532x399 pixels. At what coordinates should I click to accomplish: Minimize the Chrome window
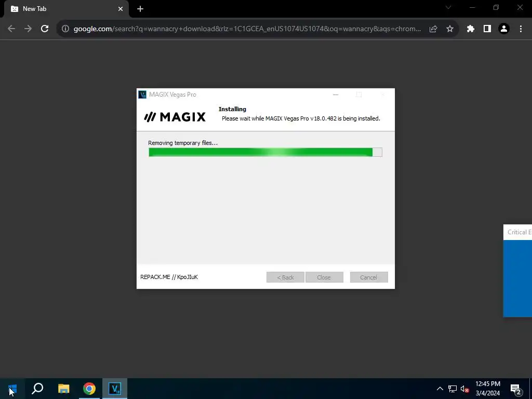472,7
